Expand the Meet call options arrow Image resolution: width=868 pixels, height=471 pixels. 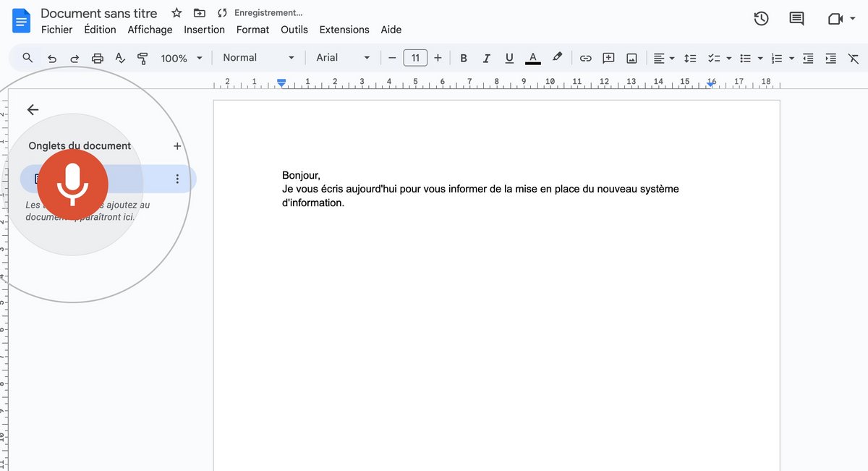[854, 19]
